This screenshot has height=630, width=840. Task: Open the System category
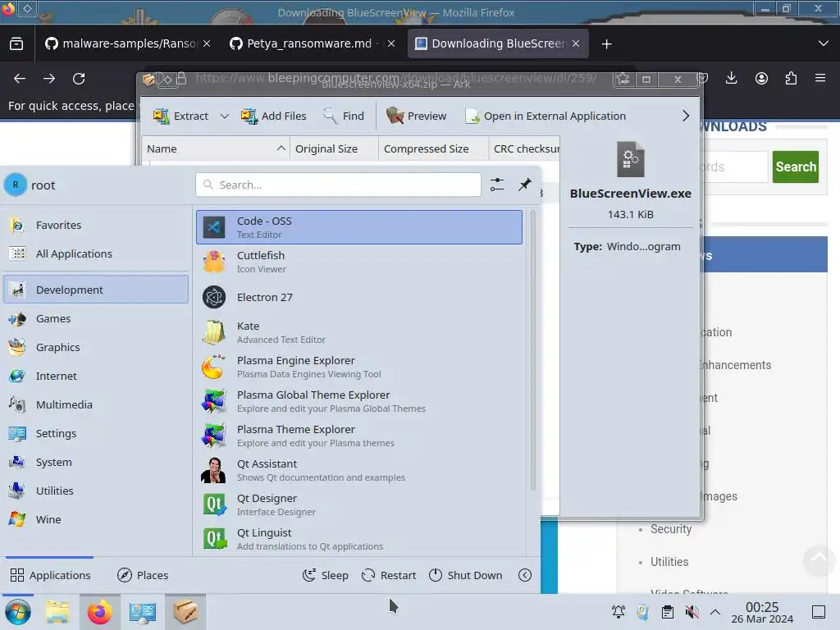click(x=96, y=463)
